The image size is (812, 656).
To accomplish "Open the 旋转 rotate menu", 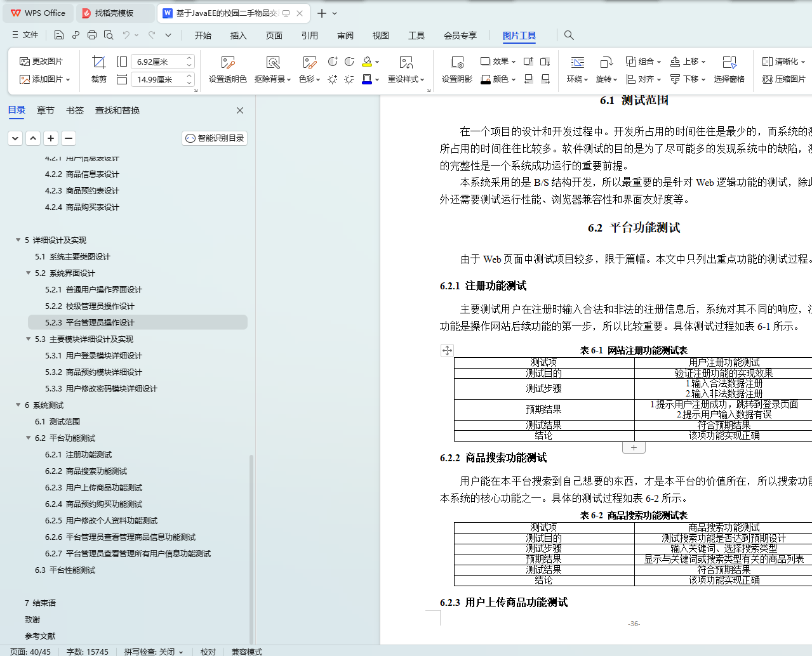I will pyautogui.click(x=606, y=69).
